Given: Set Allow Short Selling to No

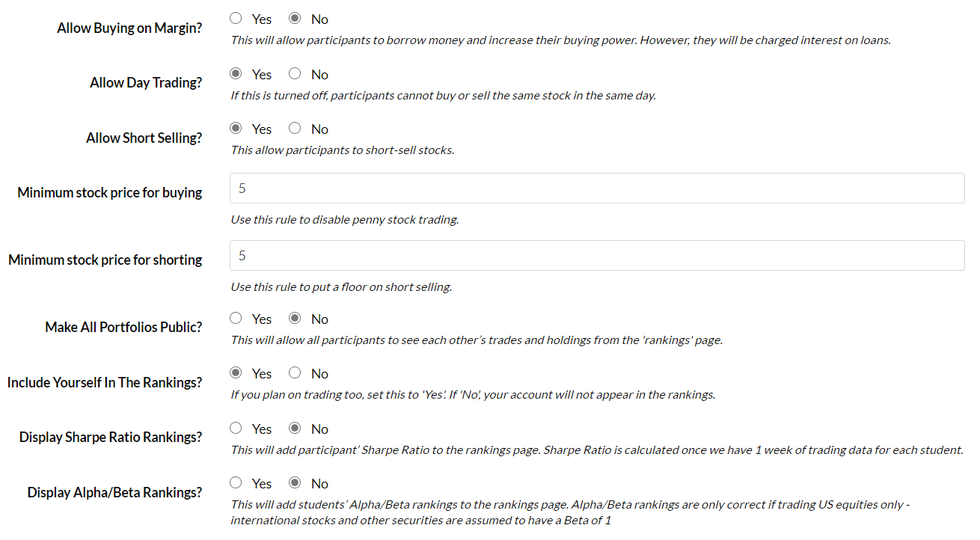Looking at the screenshot, I should click(295, 129).
